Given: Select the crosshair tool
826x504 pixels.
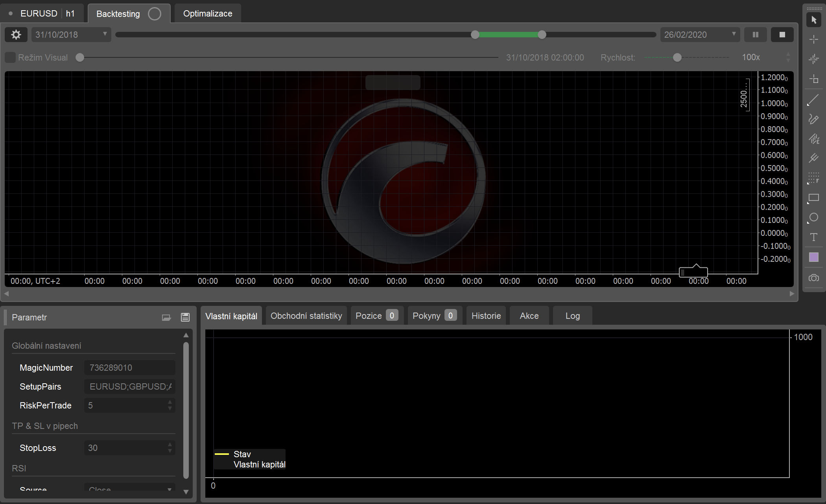Looking at the screenshot, I should coord(814,39).
